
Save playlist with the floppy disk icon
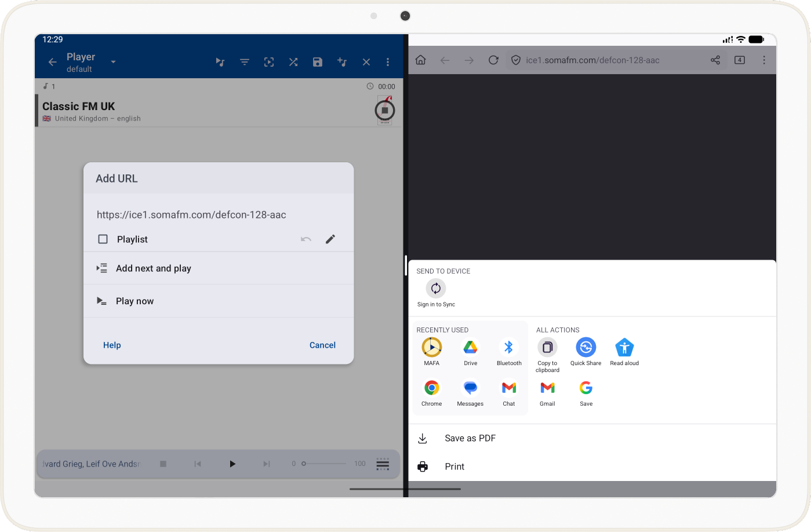(318, 62)
